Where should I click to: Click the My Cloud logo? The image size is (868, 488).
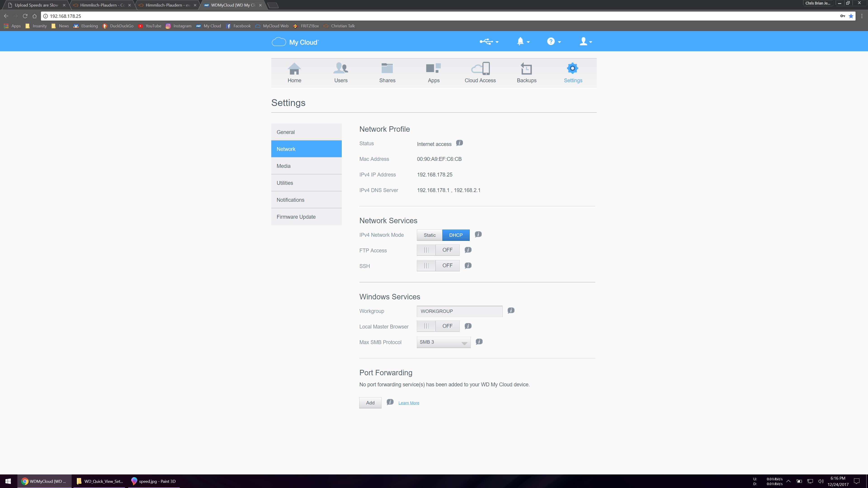click(x=295, y=42)
